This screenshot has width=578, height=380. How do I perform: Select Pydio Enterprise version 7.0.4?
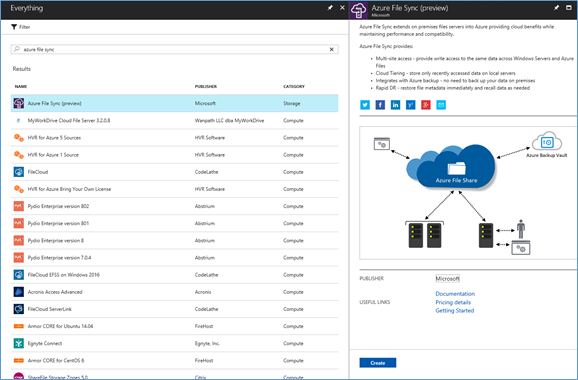tap(59, 258)
